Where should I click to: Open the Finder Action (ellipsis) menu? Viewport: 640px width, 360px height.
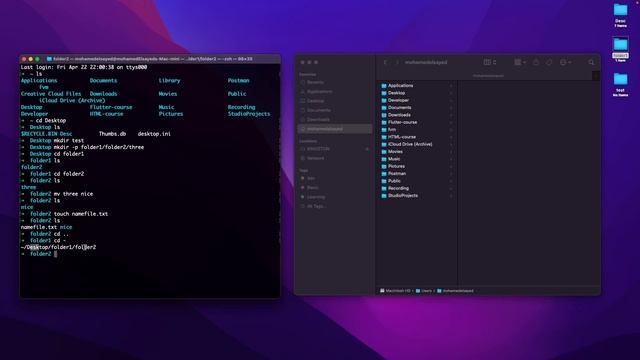(x=565, y=62)
